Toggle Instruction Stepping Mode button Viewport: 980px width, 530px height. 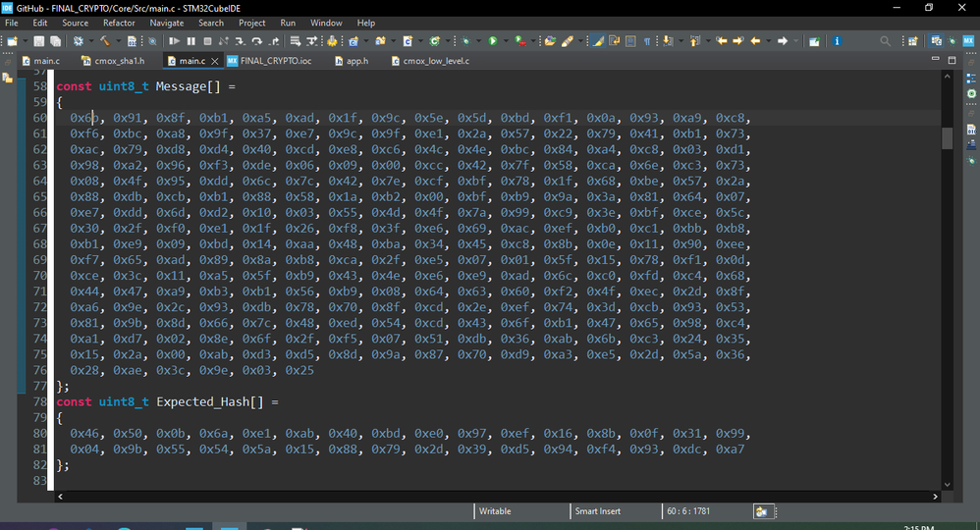[311, 40]
